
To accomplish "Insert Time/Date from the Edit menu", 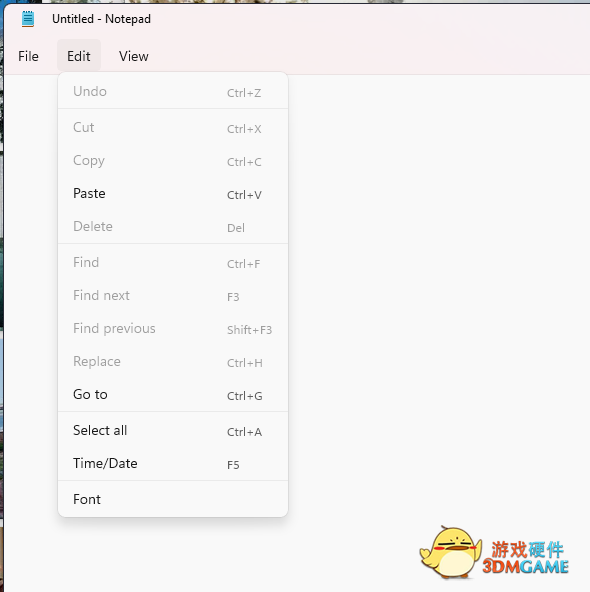I will click(x=173, y=463).
